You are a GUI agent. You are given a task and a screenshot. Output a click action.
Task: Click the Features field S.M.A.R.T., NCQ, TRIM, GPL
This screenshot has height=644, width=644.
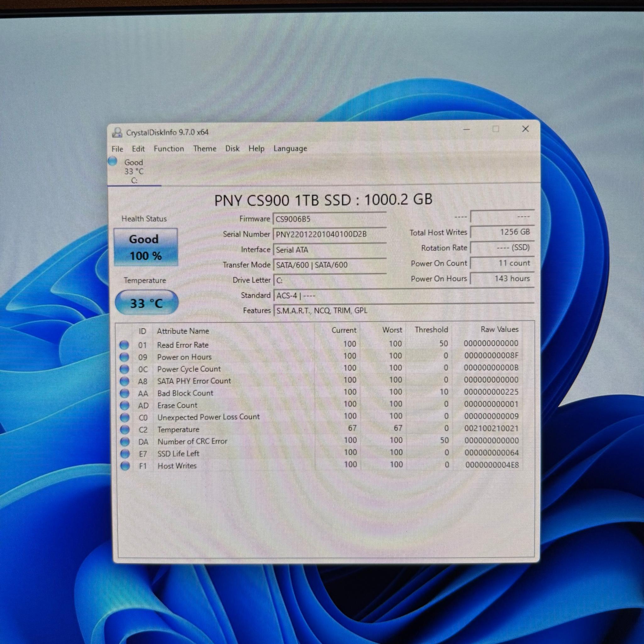[x=404, y=310]
